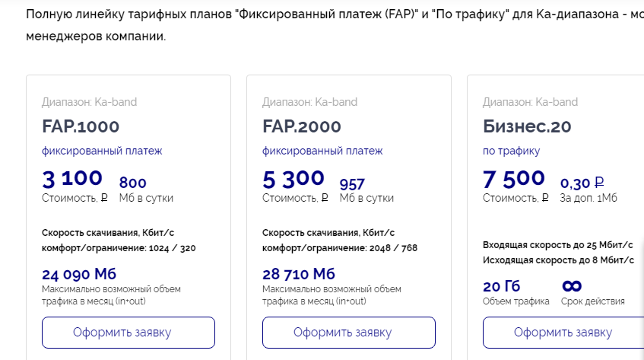Select the Бизнес.20 tariff title
The image size is (644, 360).
coord(527,126)
